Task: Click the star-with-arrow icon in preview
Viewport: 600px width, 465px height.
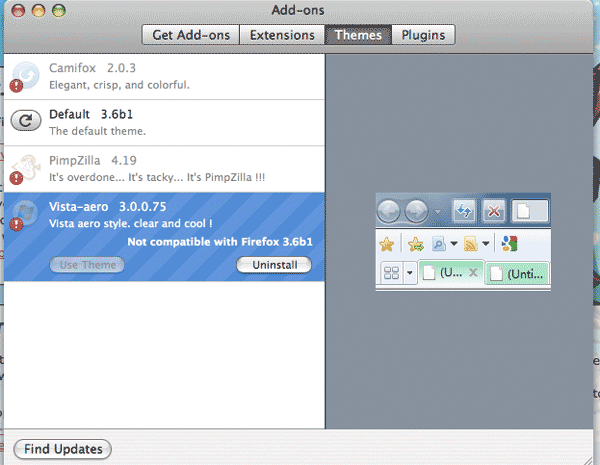Action: coord(416,244)
